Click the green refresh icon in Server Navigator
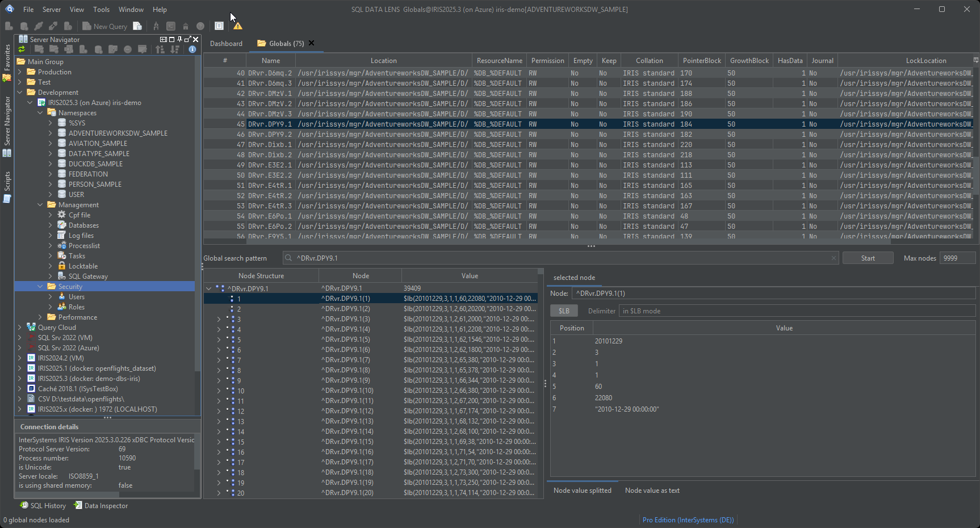 [22, 49]
